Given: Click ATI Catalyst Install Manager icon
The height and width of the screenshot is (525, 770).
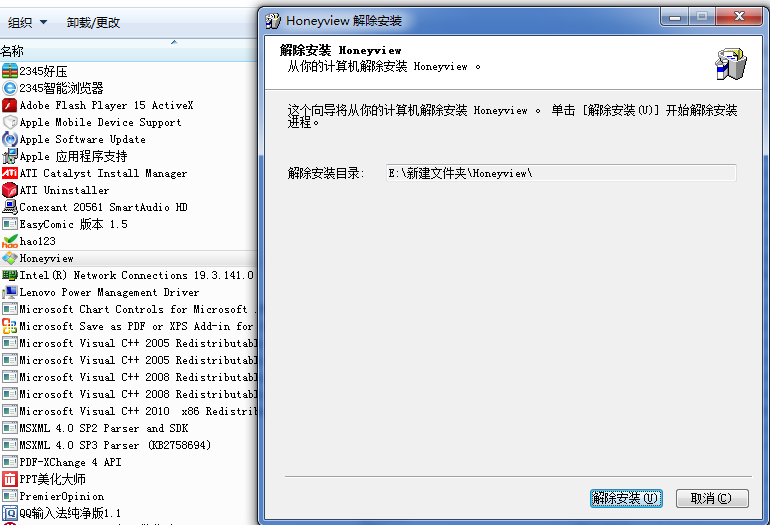Looking at the screenshot, I should tap(9, 173).
